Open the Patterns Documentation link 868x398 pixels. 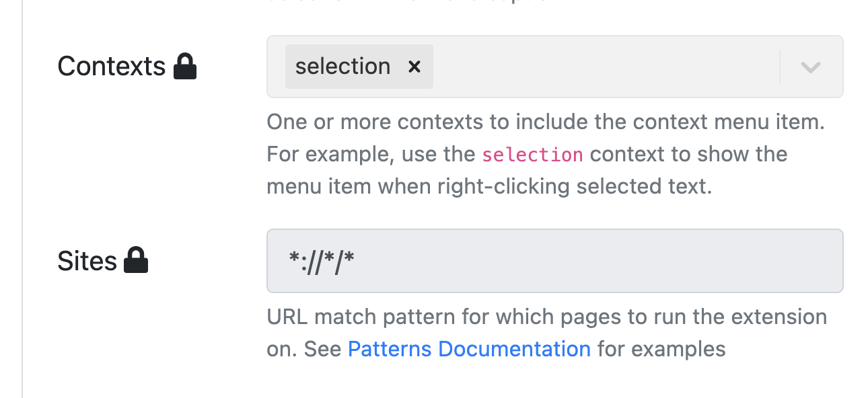[469, 349]
